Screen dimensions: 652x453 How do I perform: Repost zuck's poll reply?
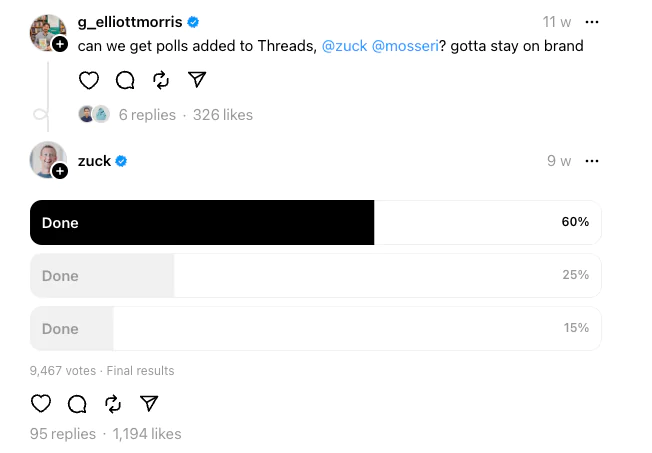point(113,403)
